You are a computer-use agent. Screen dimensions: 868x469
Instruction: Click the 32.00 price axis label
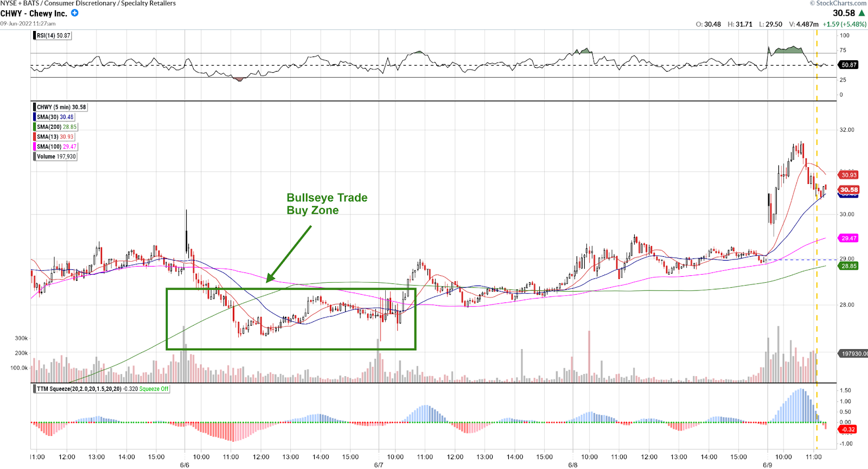(847, 130)
